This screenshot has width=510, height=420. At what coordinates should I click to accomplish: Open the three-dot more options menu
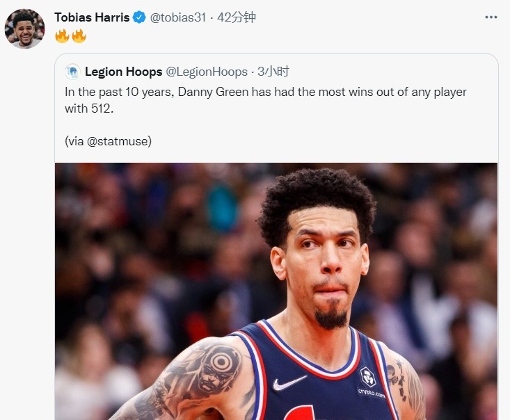click(x=491, y=17)
